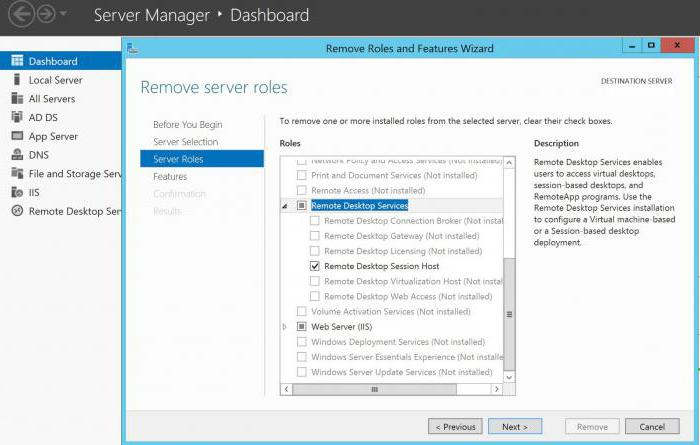The image size is (700, 445).
Task: Click the App Server icon
Action: (17, 136)
